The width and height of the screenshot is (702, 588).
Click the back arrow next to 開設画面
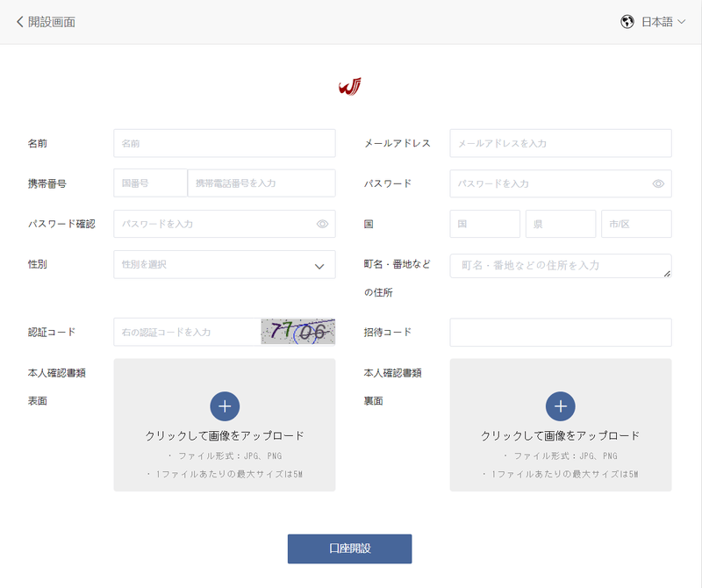tap(19, 22)
